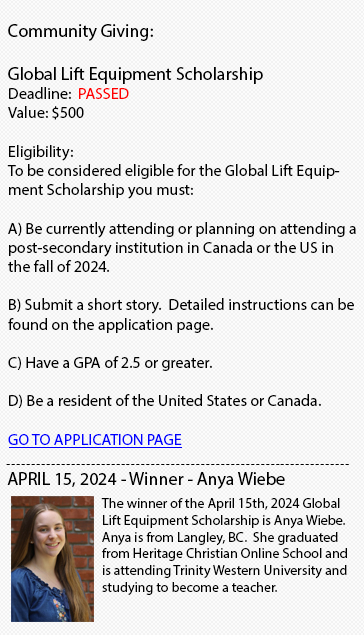
Task: Click 'found on the application page' text
Action: (111, 325)
